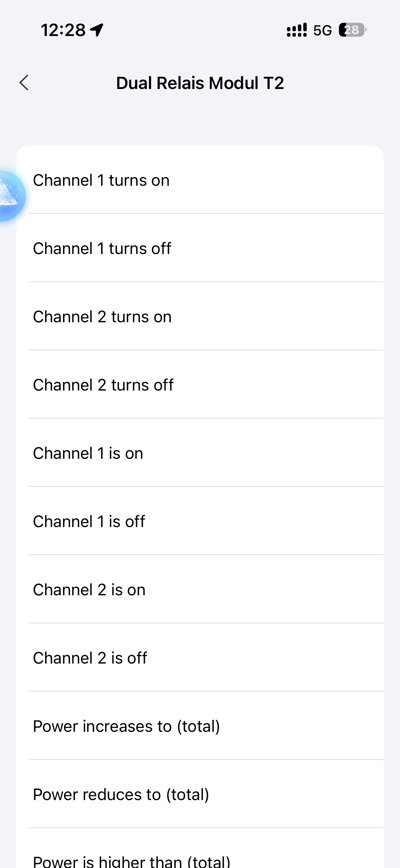Select "Channel 1 turns on" trigger
Image resolution: width=400 pixels, height=868 pixels.
point(200,180)
